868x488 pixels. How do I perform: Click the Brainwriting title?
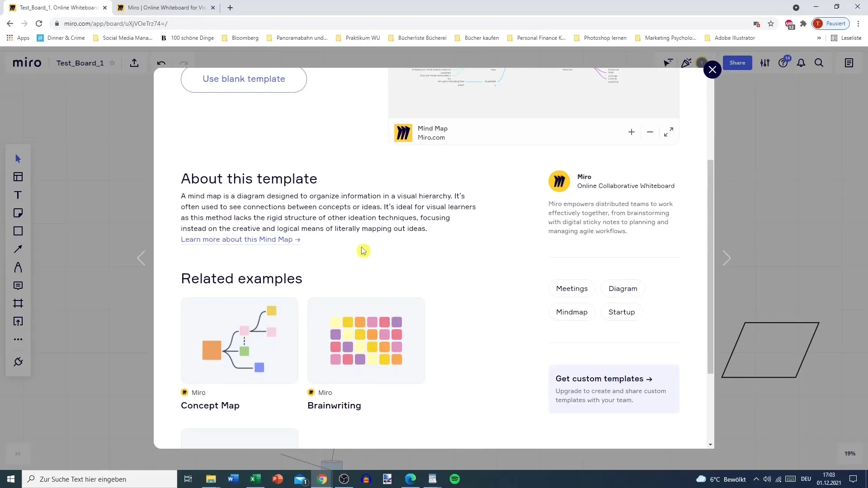334,406
